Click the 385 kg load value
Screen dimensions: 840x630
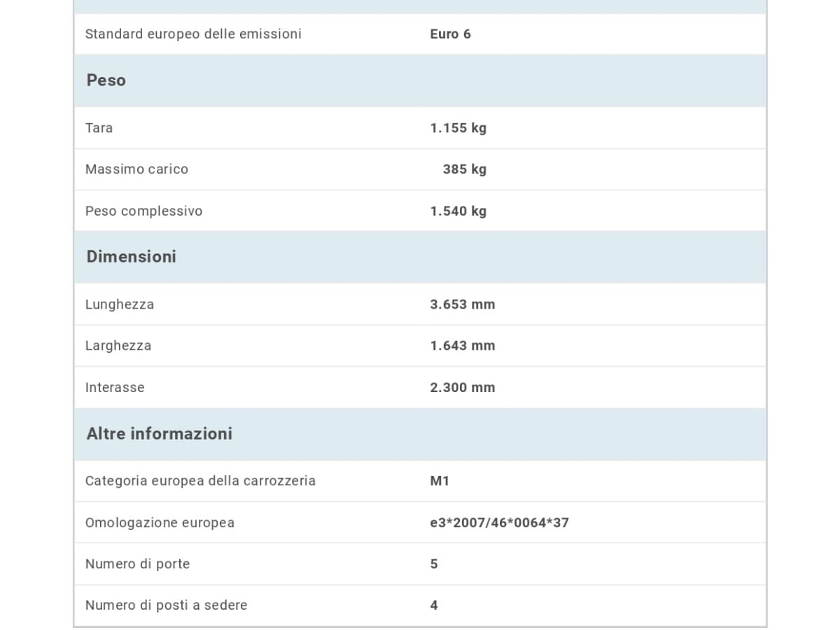464,169
